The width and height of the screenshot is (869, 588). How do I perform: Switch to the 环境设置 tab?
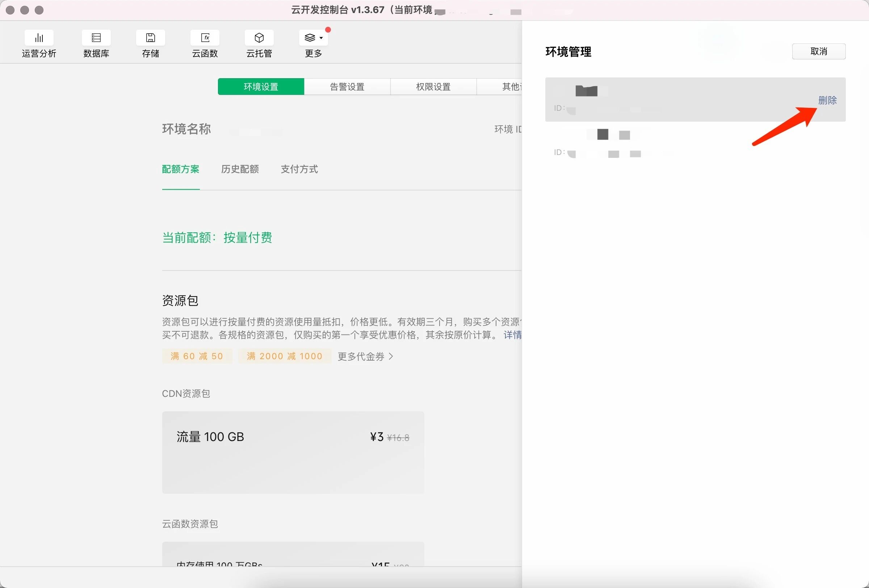tap(261, 87)
